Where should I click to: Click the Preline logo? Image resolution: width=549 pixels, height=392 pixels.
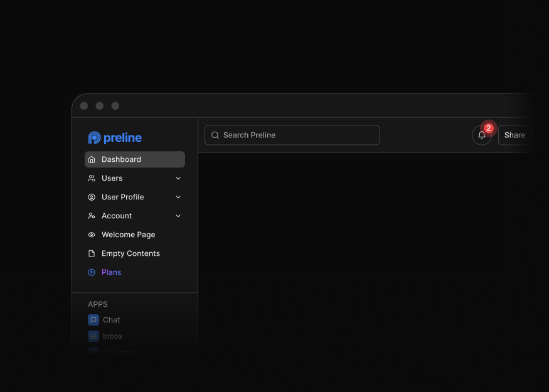[x=115, y=137]
